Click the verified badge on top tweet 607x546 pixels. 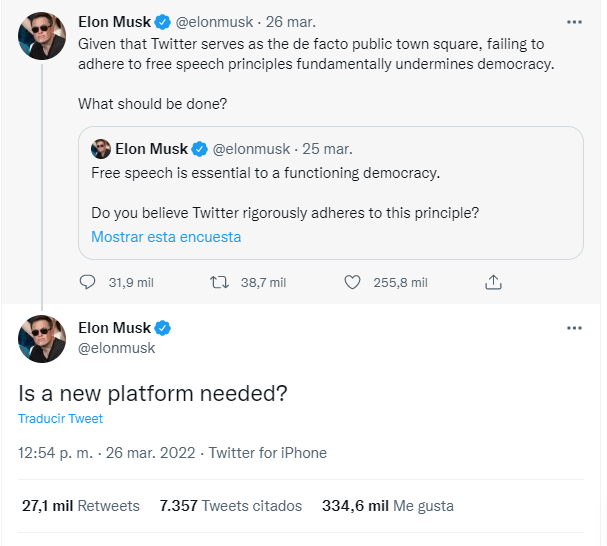click(163, 21)
